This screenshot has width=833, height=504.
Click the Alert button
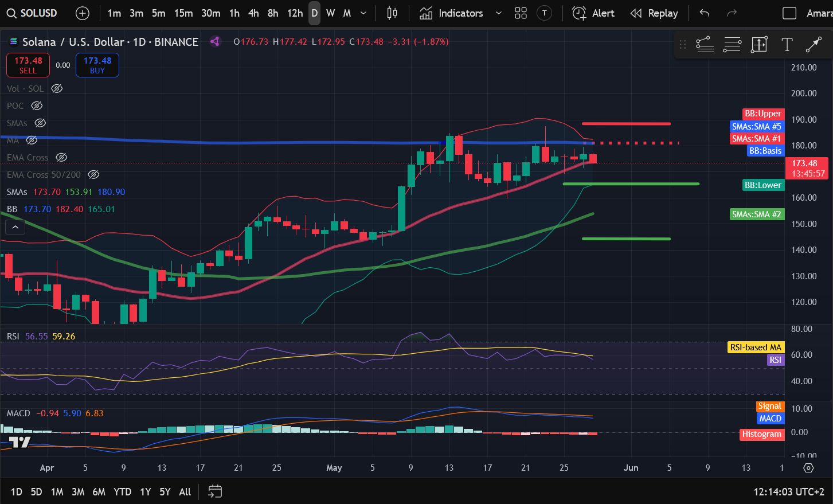(593, 13)
